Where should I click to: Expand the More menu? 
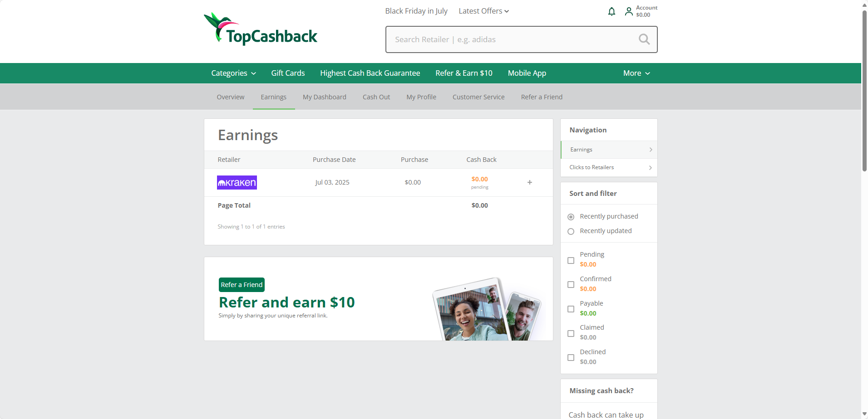(x=636, y=73)
